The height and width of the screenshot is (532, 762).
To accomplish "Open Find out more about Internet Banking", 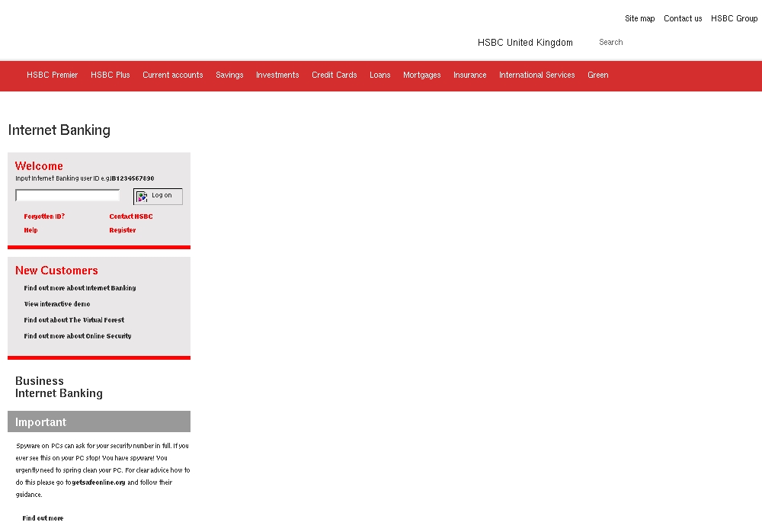I will (80, 288).
